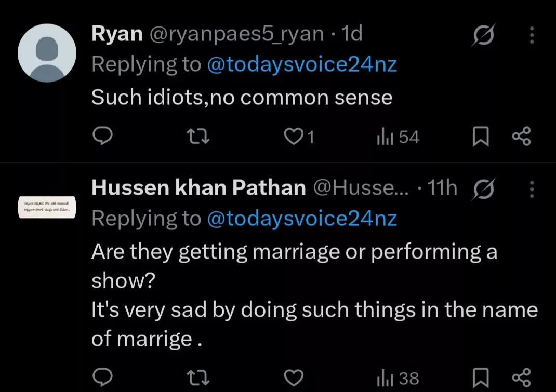Viewport: 556px width, 392px height.
Task: Share Hussen khan Pathan's tweet
Action: [x=521, y=377]
